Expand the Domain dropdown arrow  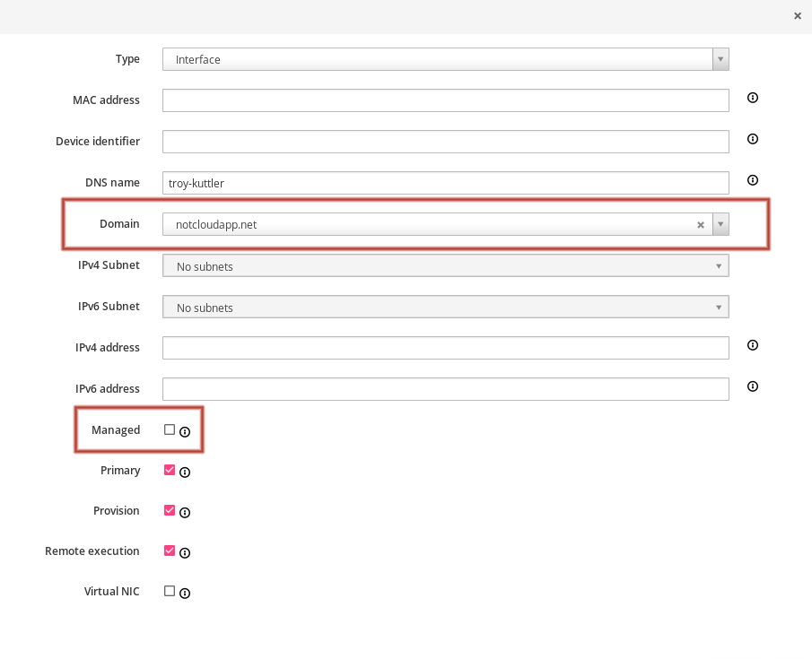pyautogui.click(x=720, y=224)
